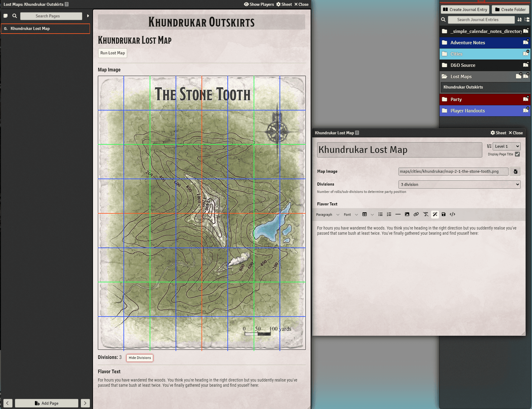Open the Divisions dropdown set to 3 division

[x=459, y=184]
